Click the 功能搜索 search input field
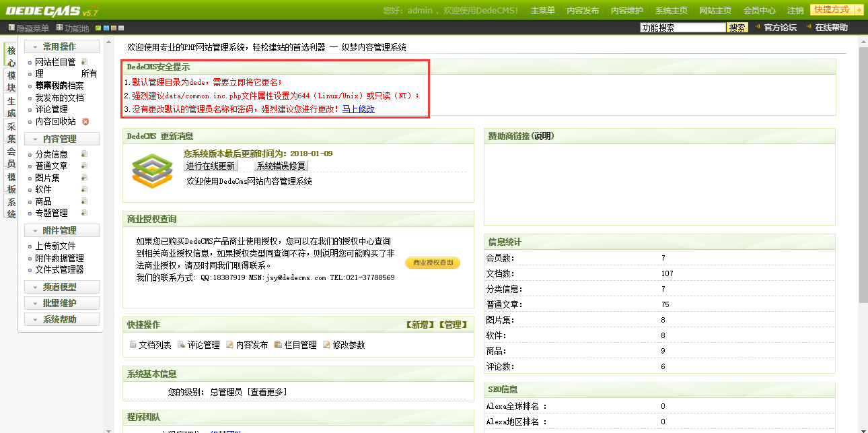The width and height of the screenshot is (868, 433). (x=683, y=28)
